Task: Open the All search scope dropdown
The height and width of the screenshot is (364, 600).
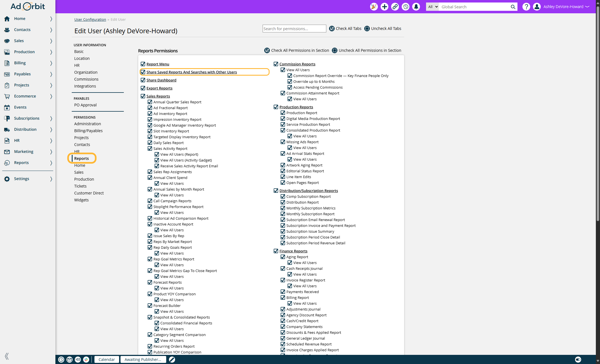Action: [x=433, y=7]
